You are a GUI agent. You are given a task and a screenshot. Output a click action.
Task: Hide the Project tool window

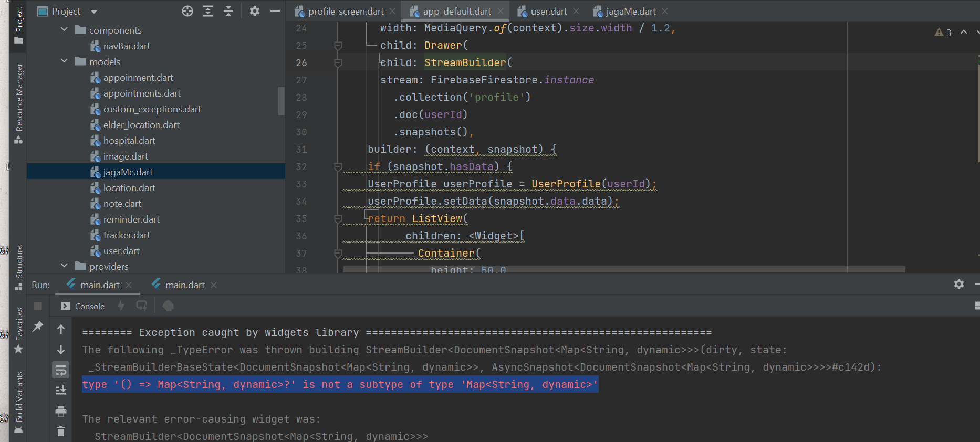(275, 11)
